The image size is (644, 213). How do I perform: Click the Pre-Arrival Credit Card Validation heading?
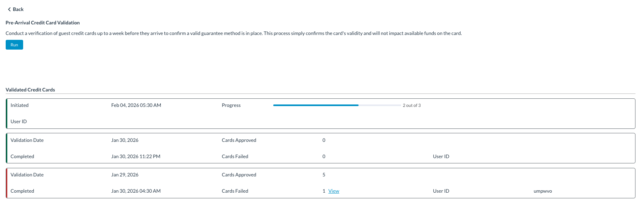[43, 23]
